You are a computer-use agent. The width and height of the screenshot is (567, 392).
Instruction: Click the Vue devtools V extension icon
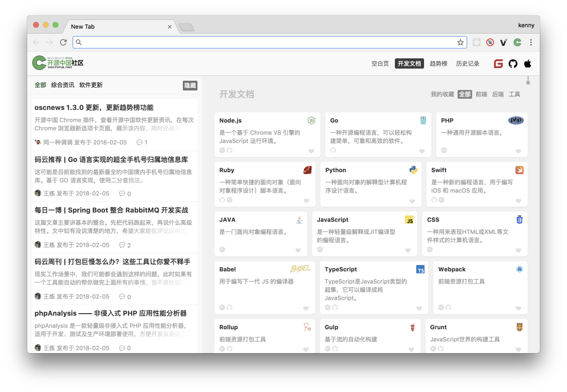(x=503, y=42)
